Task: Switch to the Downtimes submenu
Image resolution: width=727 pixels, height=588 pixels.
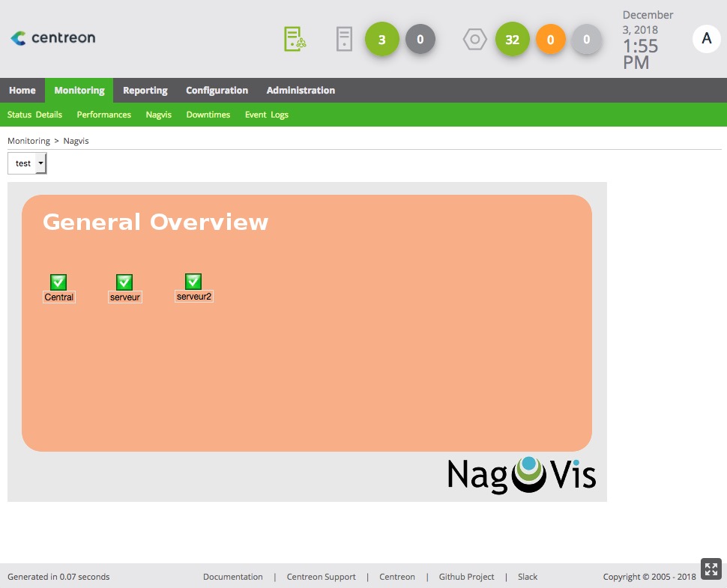Action: pos(208,115)
